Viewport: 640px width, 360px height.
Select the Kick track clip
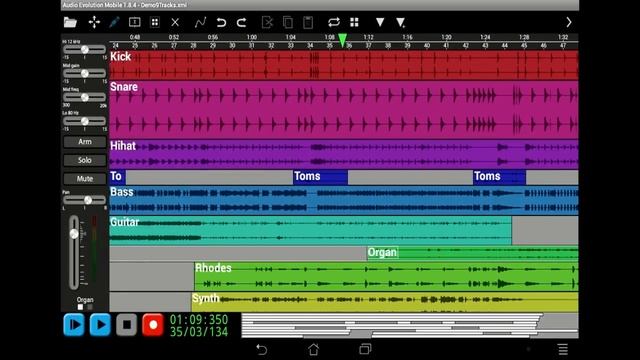click(344, 65)
